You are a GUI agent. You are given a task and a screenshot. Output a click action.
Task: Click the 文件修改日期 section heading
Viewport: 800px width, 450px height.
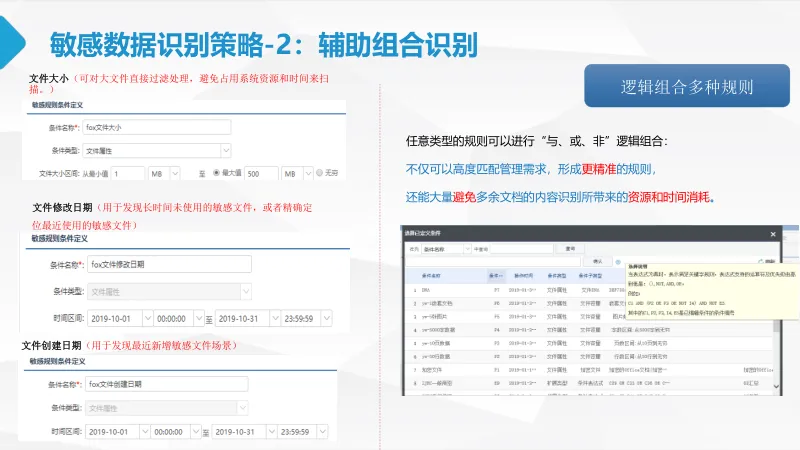point(62,208)
